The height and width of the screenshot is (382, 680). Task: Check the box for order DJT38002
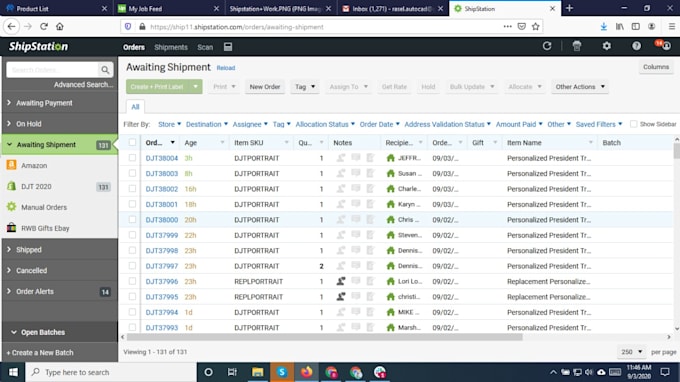click(x=132, y=189)
